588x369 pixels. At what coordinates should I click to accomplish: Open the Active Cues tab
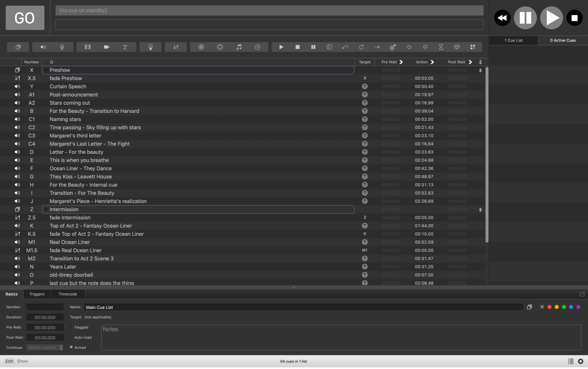563,40
